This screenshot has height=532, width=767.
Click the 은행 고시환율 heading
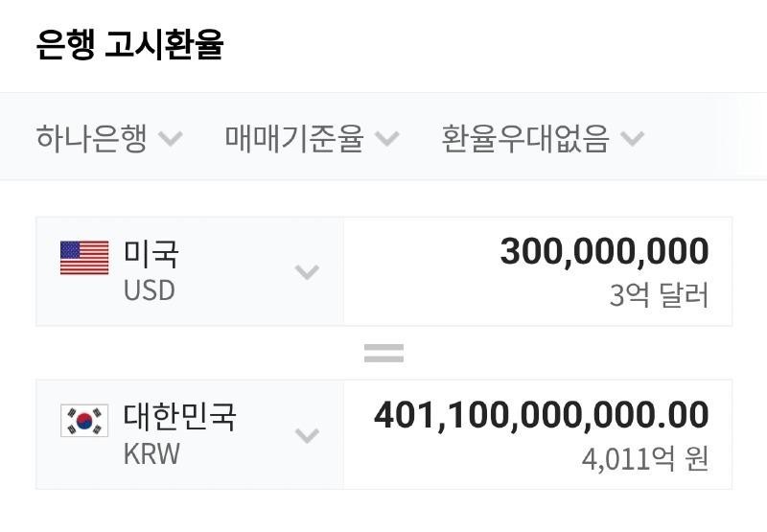pyautogui.click(x=129, y=45)
